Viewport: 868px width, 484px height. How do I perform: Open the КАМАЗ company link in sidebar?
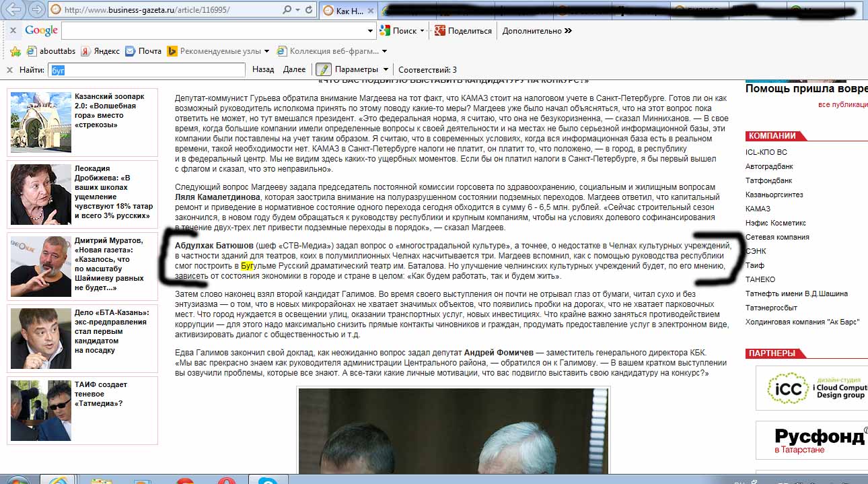coord(758,209)
